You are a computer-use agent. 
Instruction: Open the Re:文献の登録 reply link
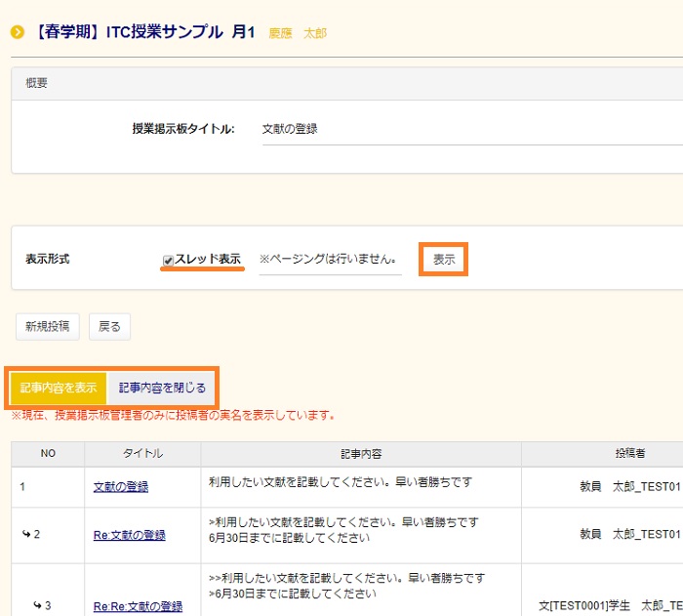coord(130,535)
